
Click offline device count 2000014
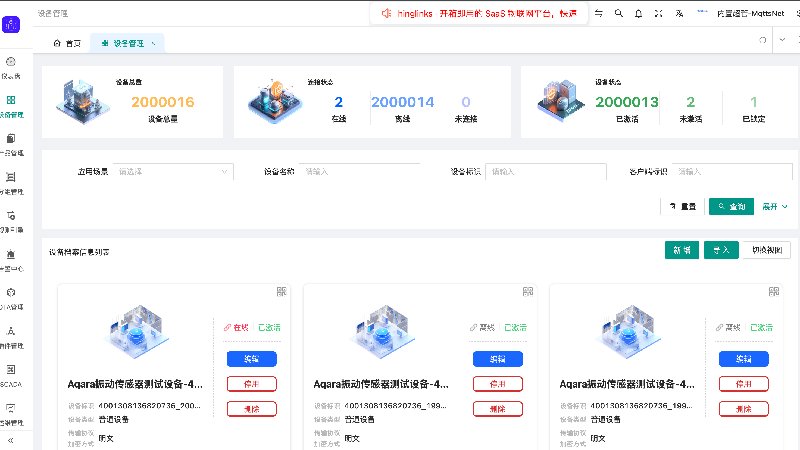tap(403, 102)
